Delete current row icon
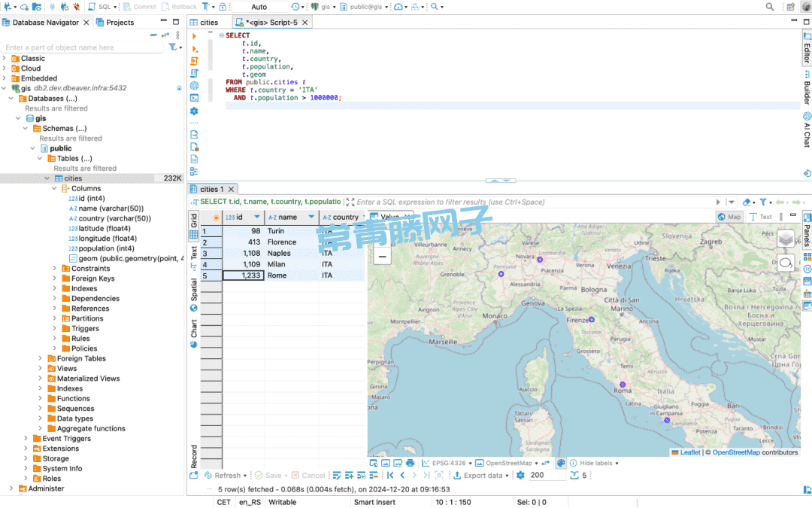Viewport: 812px width, 508px height. tap(374, 476)
